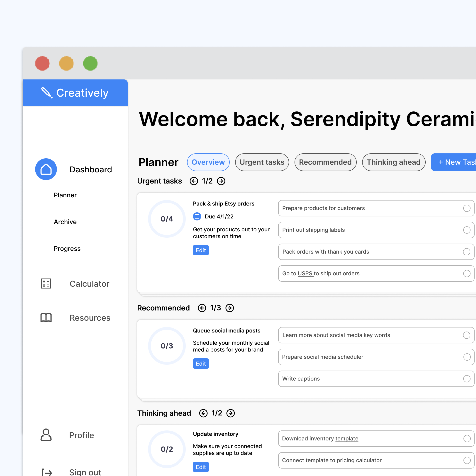This screenshot has width=476, height=476.
Task: Open the Resources book icon
Action: [46, 318]
